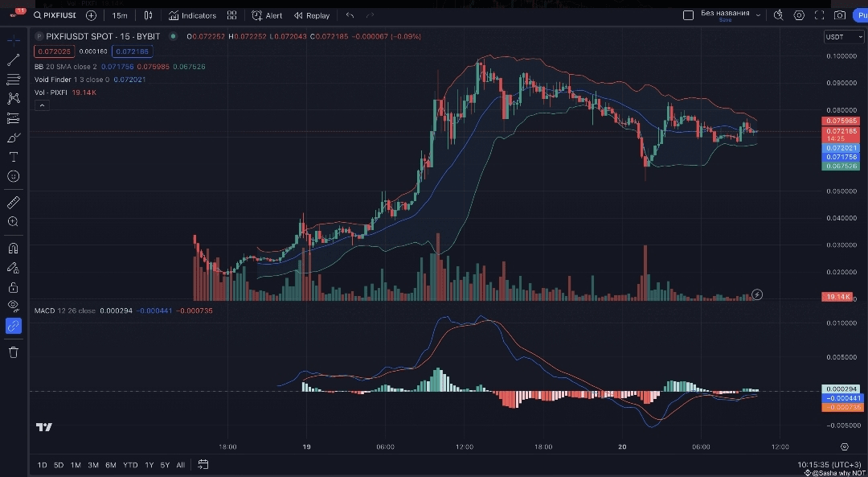Click the trash remove objects icon
This screenshot has height=477, width=868.
[x=14, y=352]
